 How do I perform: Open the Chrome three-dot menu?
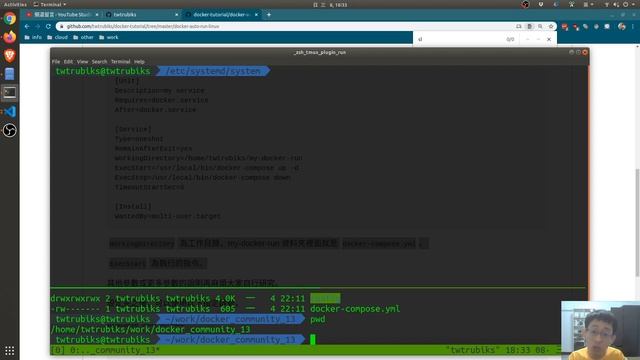[x=633, y=26]
